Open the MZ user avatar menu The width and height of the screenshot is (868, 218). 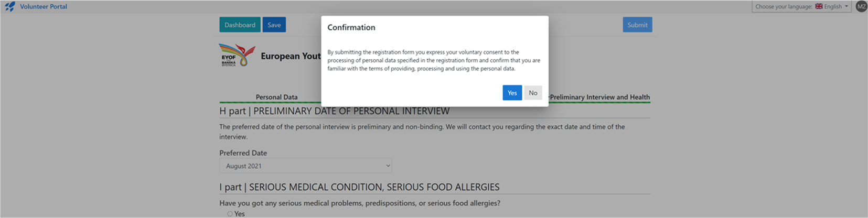point(861,6)
